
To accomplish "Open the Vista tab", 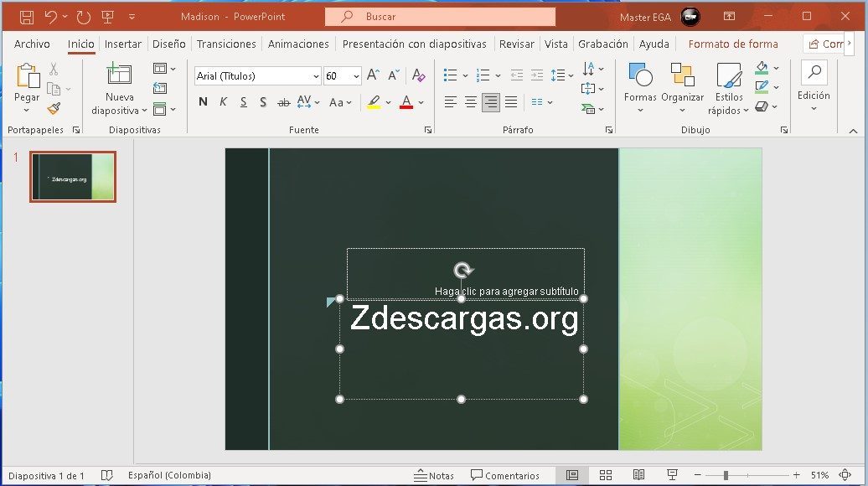I will click(x=555, y=44).
